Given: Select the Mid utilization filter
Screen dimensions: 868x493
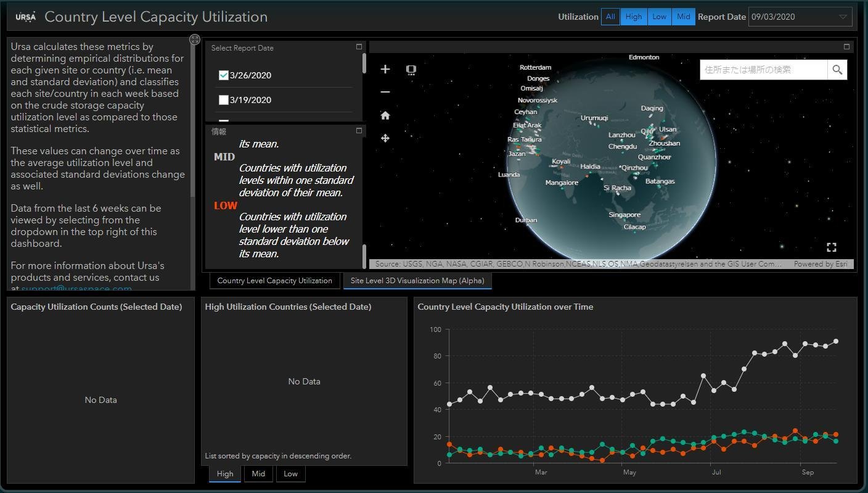Looking at the screenshot, I should 684,17.
